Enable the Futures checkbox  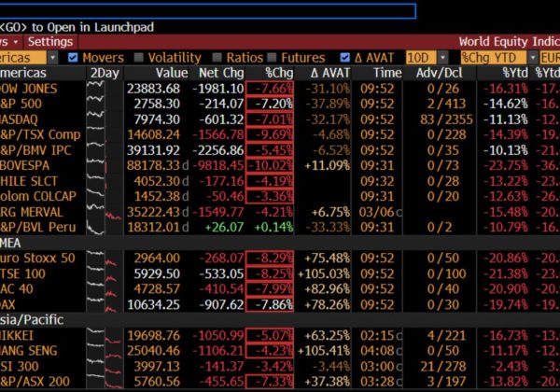[273, 58]
